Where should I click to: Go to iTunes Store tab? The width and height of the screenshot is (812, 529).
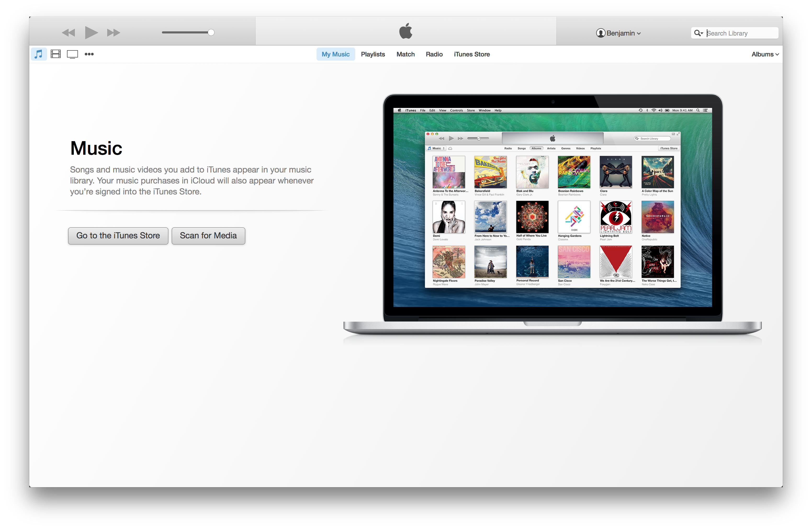coord(471,54)
